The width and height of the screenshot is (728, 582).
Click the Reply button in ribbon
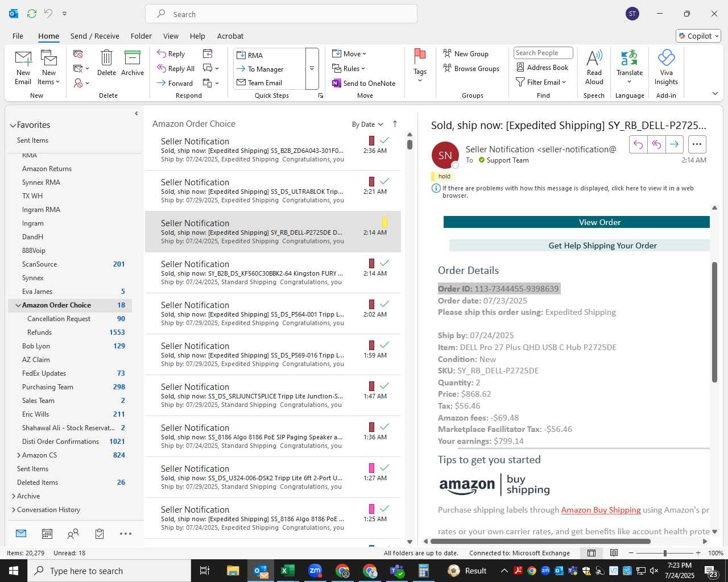pos(171,54)
